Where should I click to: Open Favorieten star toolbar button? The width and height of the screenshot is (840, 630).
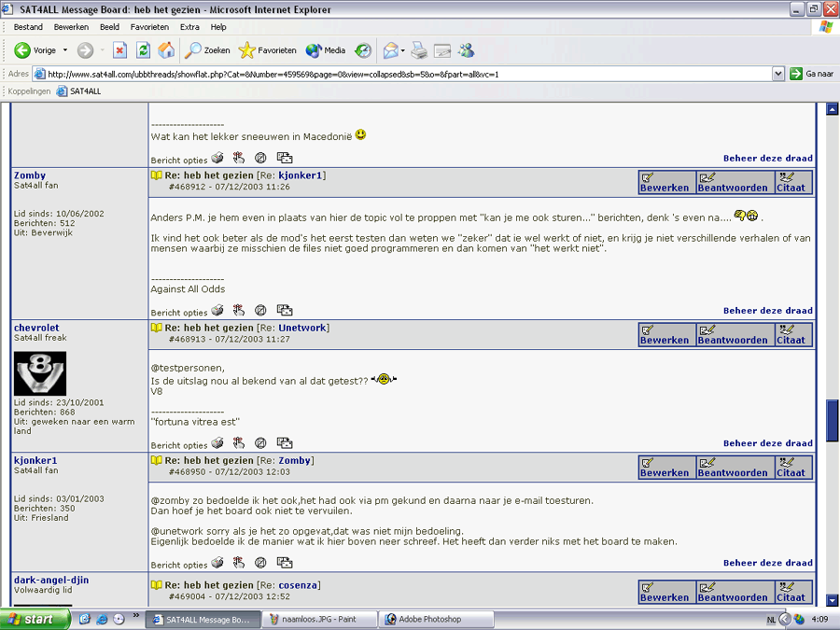pyautogui.click(x=267, y=50)
